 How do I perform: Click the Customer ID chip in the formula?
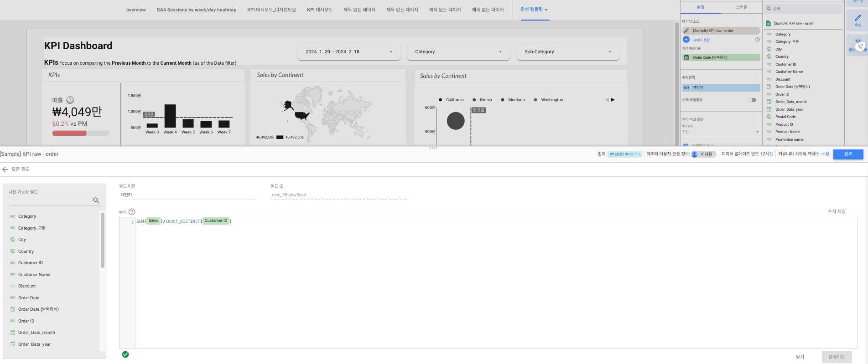pos(216,221)
